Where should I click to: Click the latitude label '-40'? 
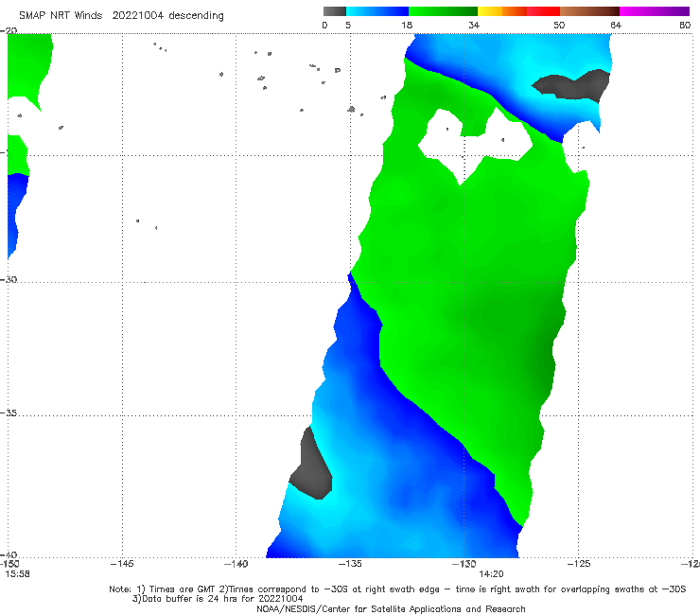[9, 554]
